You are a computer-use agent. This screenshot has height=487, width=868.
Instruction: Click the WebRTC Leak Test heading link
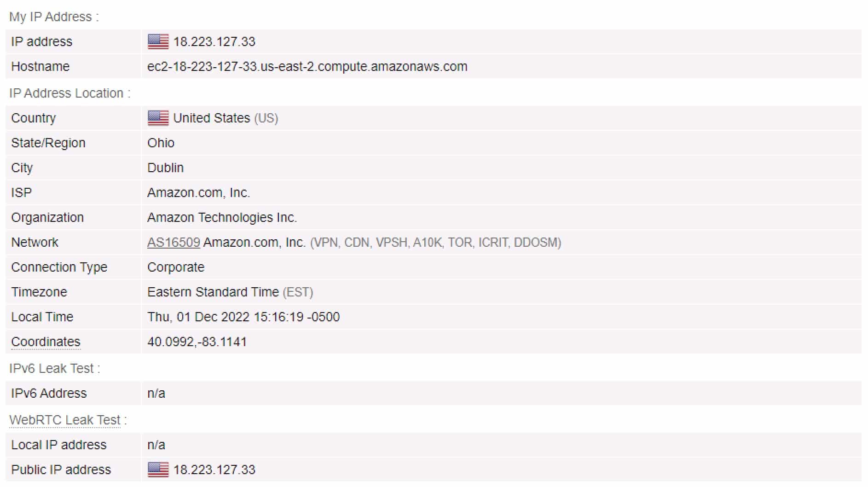point(65,420)
